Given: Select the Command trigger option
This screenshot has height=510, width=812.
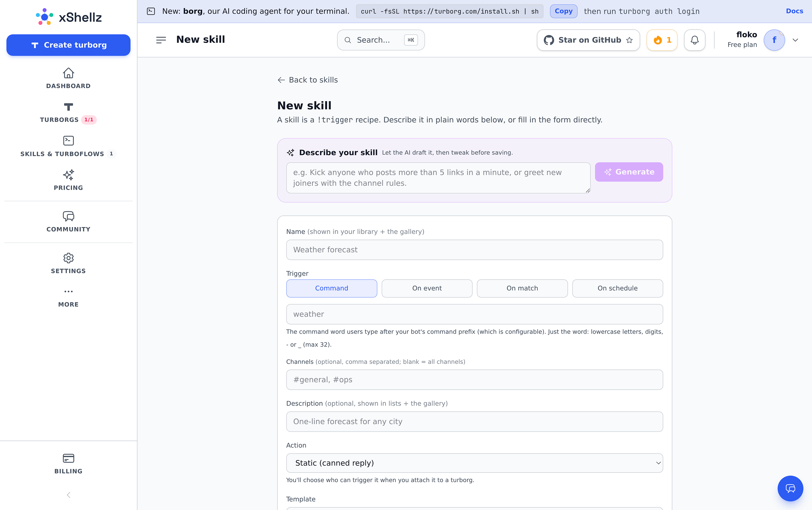Looking at the screenshot, I should click(x=331, y=288).
